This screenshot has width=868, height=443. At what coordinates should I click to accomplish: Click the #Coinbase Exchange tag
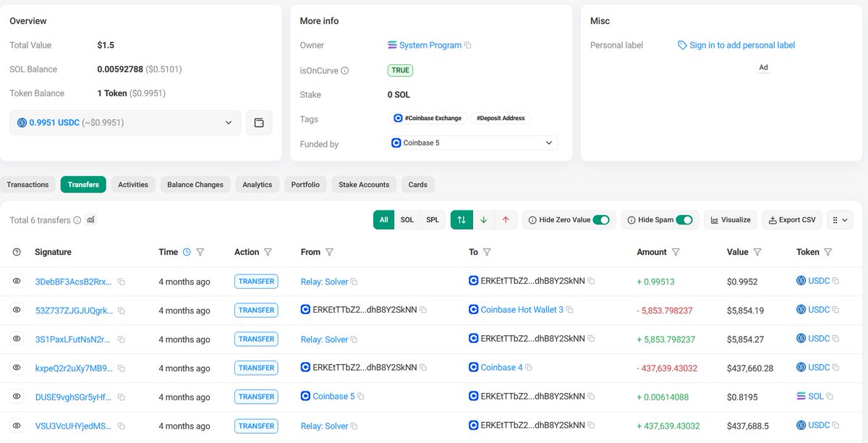point(427,118)
